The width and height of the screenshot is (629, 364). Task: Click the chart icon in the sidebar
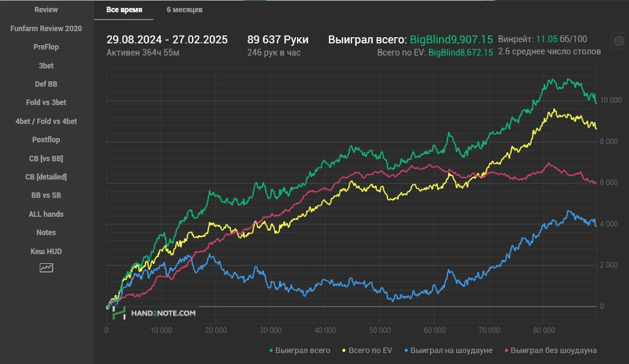point(46,268)
